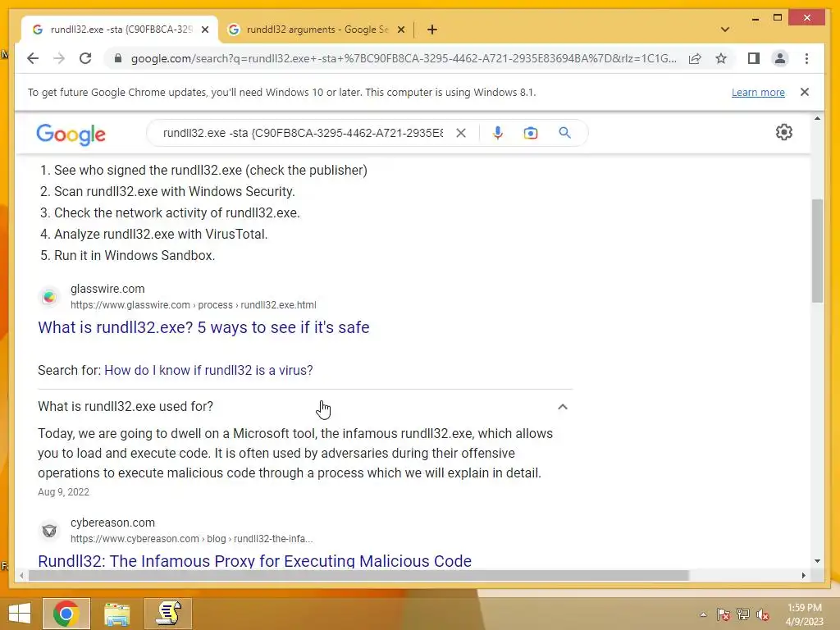Open Action Center flag icon
This screenshot has height=630, width=840.
tap(724, 614)
